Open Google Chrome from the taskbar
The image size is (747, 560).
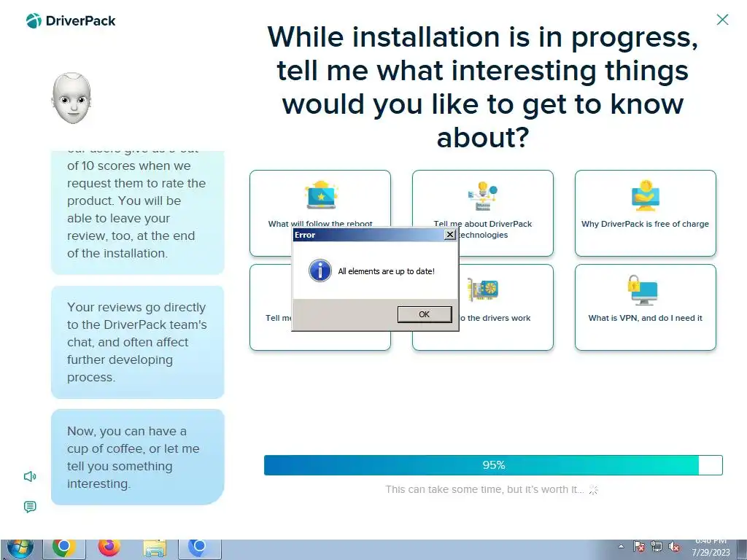[64, 549]
